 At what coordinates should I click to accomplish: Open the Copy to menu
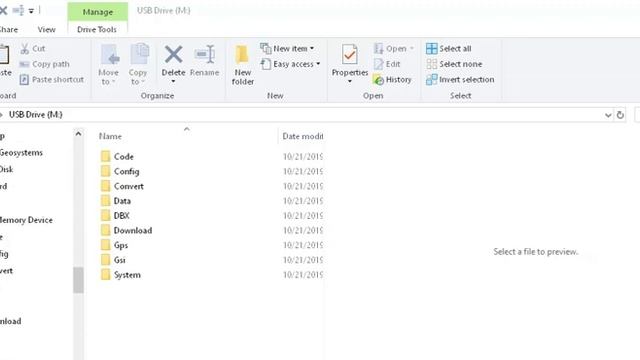tap(138, 65)
